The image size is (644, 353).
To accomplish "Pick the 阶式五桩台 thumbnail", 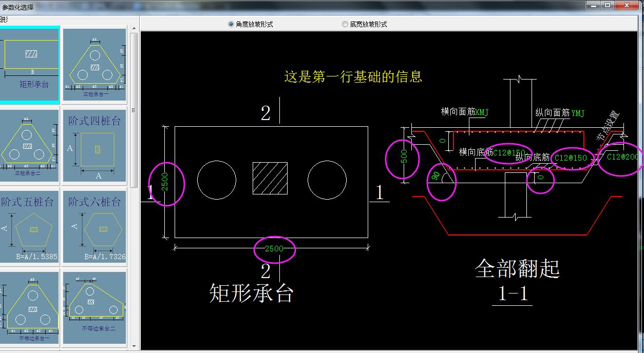I will [x=29, y=226].
